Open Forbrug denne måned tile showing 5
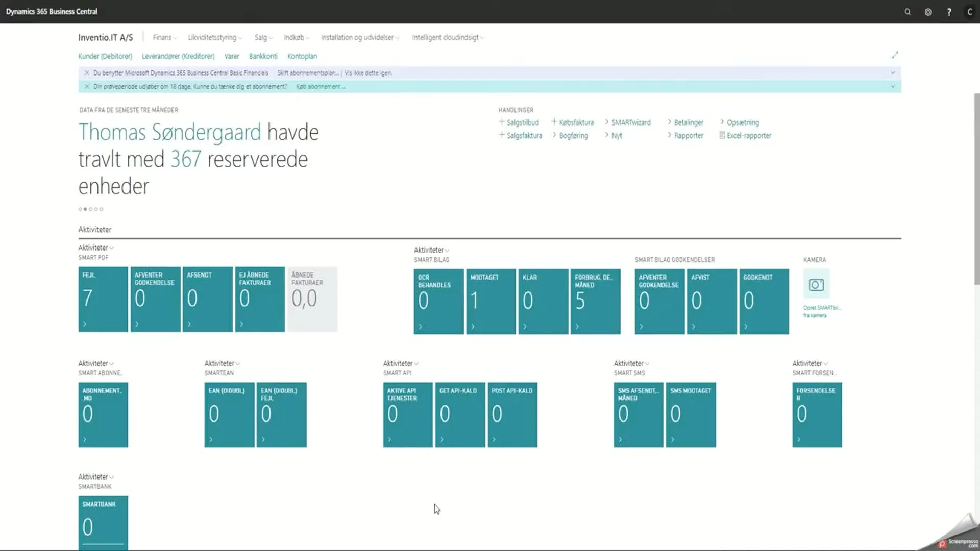 (596, 302)
